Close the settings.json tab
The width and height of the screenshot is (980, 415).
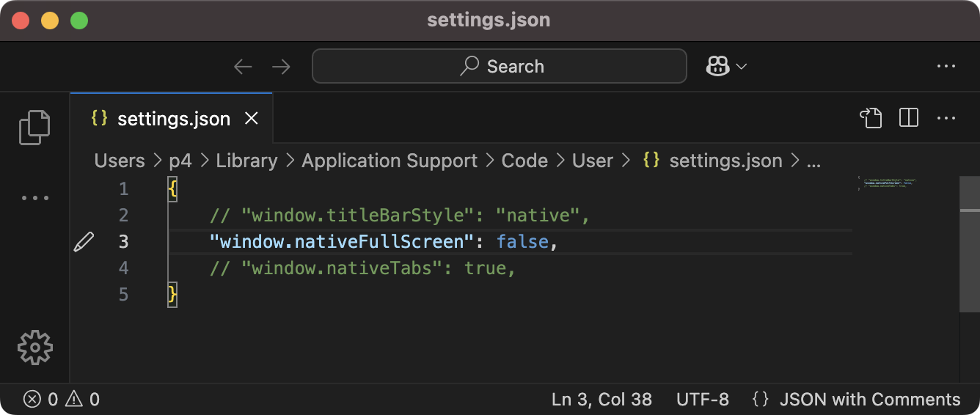coord(252,119)
